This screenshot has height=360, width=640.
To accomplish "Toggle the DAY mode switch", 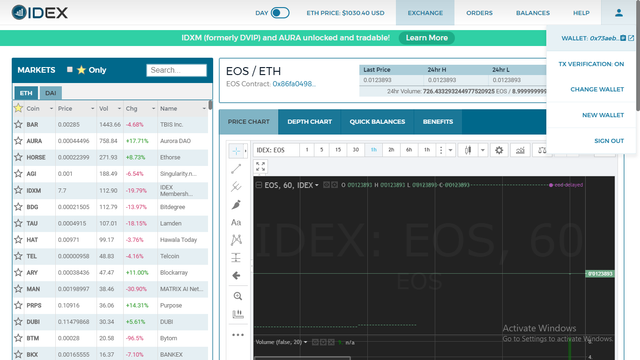I will 280,13.
